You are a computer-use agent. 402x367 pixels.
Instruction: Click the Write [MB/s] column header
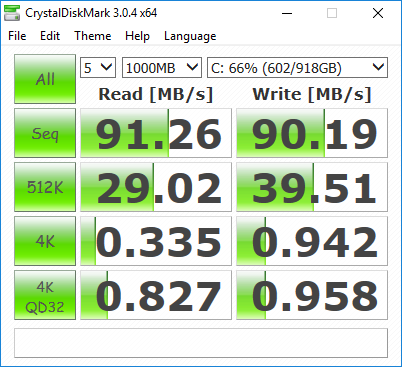[312, 94]
